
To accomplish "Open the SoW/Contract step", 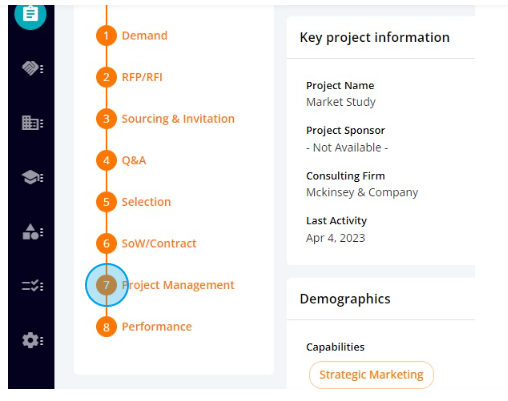I will (159, 244).
